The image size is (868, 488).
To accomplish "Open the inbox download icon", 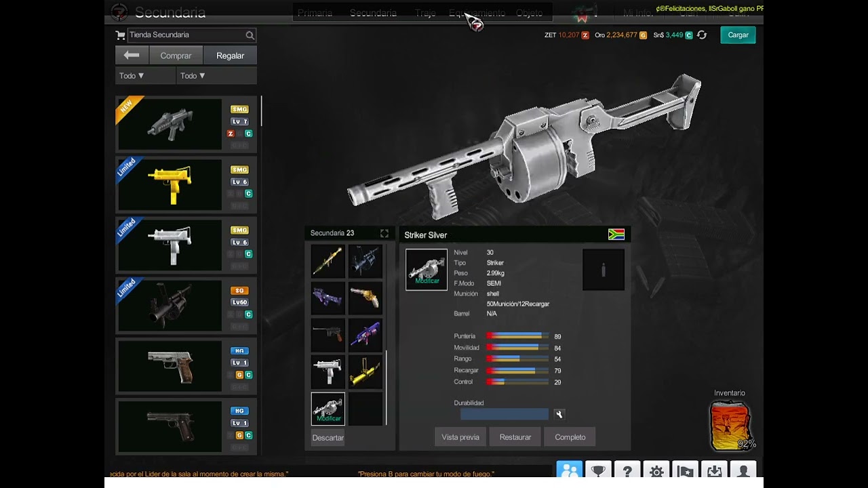I will [715, 470].
